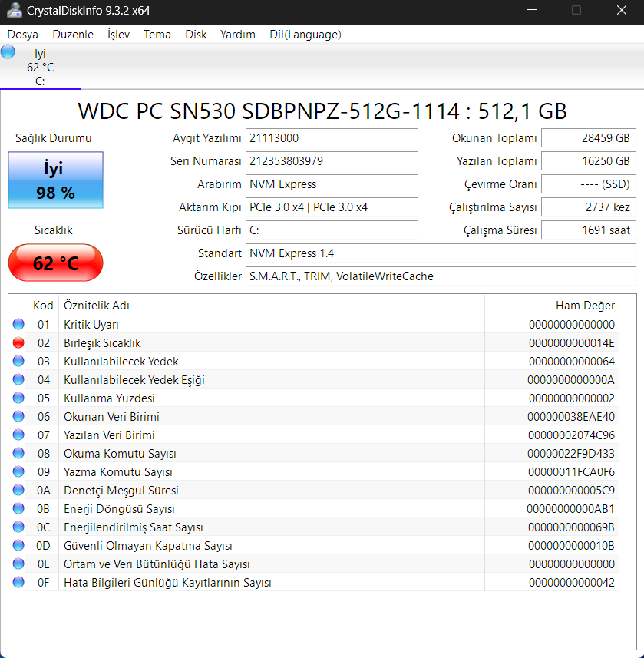644x658 pixels.
Task: Click the blue status dot for Kritik Uyarı
Action: (18, 324)
